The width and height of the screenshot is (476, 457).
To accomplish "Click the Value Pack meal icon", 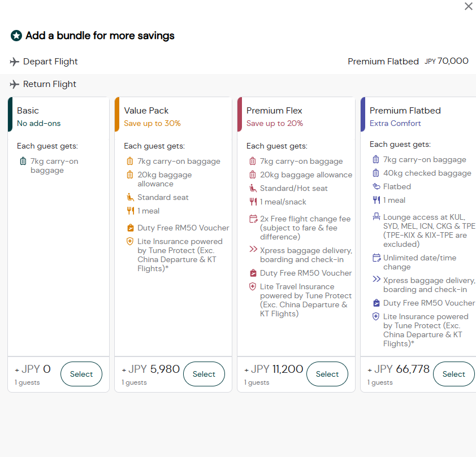I will tap(131, 211).
